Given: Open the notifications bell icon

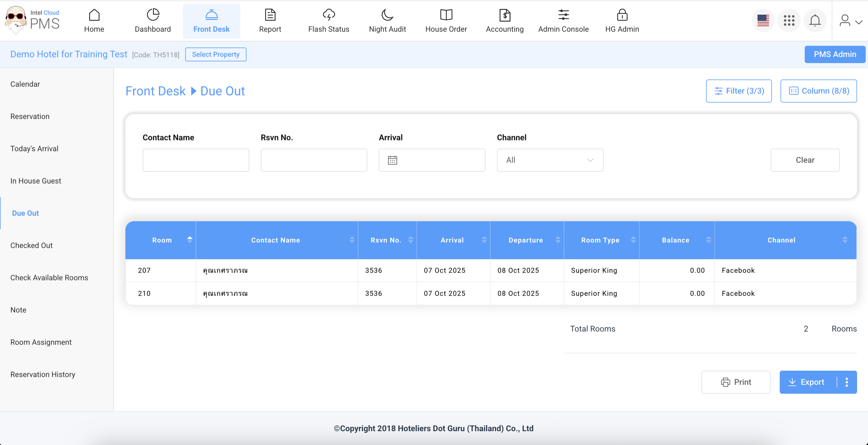Looking at the screenshot, I should (815, 20).
